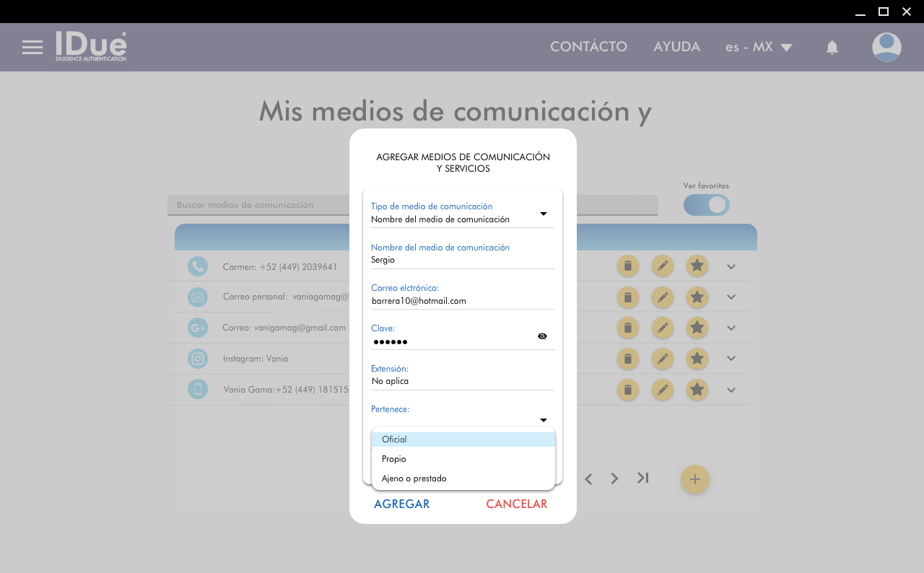Click the round add plus button
Image resolution: width=924 pixels, height=573 pixels.
coord(694,479)
